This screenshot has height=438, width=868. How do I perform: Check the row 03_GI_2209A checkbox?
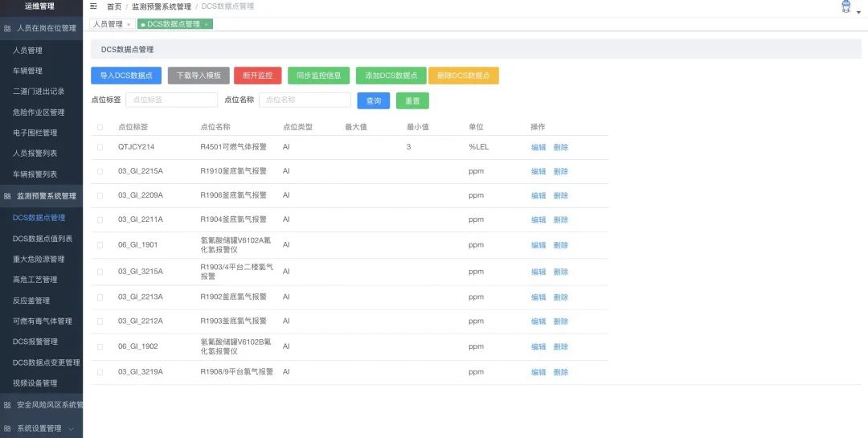click(x=100, y=195)
